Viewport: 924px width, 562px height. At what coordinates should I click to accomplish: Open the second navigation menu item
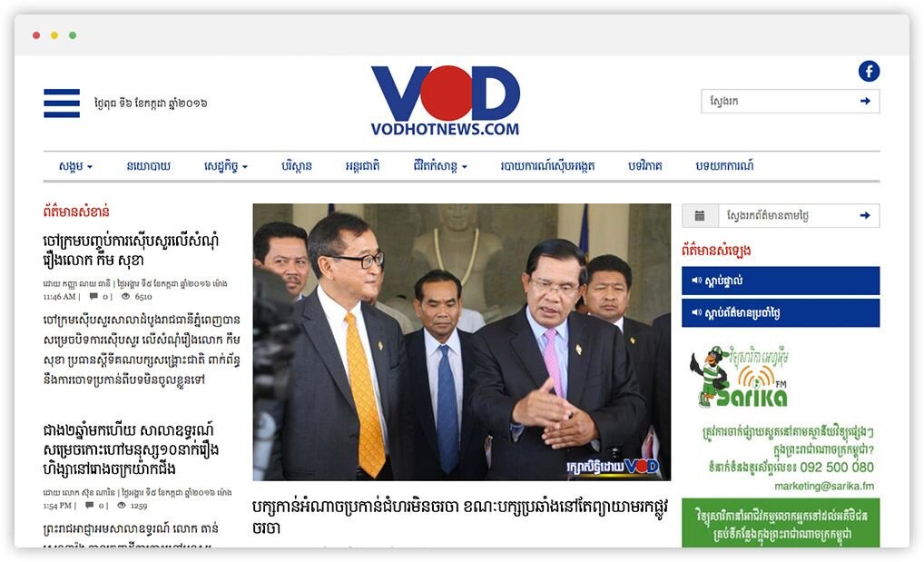pos(149,166)
